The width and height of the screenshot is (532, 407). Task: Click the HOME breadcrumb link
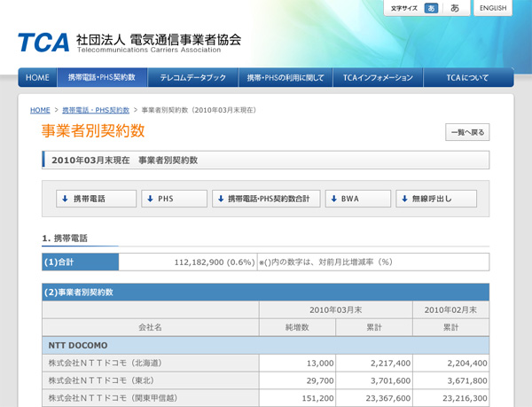(x=40, y=110)
